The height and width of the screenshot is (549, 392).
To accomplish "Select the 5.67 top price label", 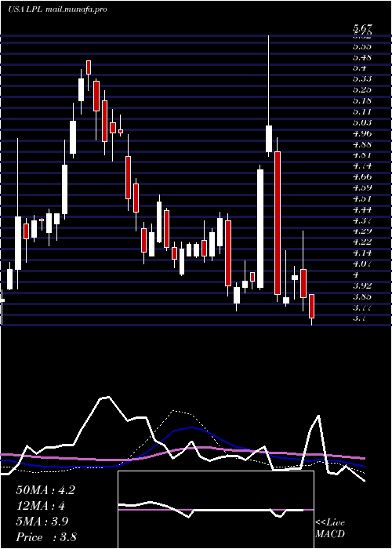I will pos(362,27).
